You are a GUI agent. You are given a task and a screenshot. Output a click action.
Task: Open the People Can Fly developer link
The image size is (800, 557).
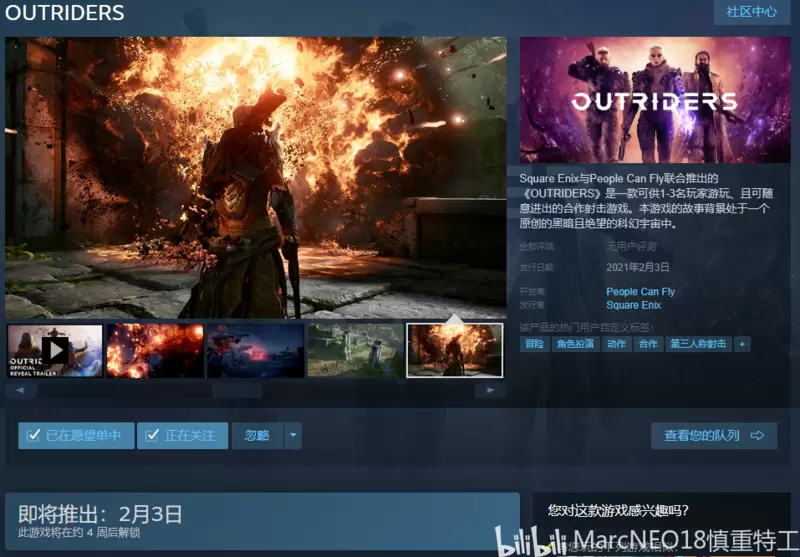[640, 292]
